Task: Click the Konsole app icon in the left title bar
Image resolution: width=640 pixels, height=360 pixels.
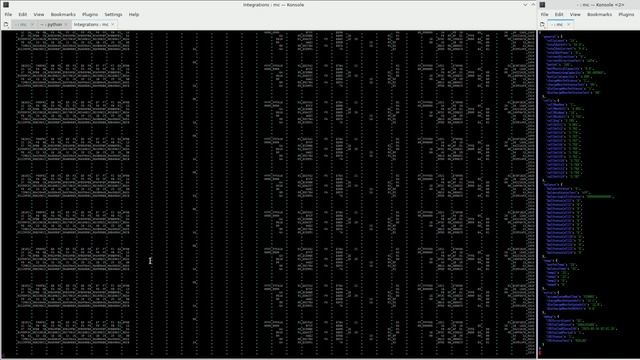Action: coord(6,5)
